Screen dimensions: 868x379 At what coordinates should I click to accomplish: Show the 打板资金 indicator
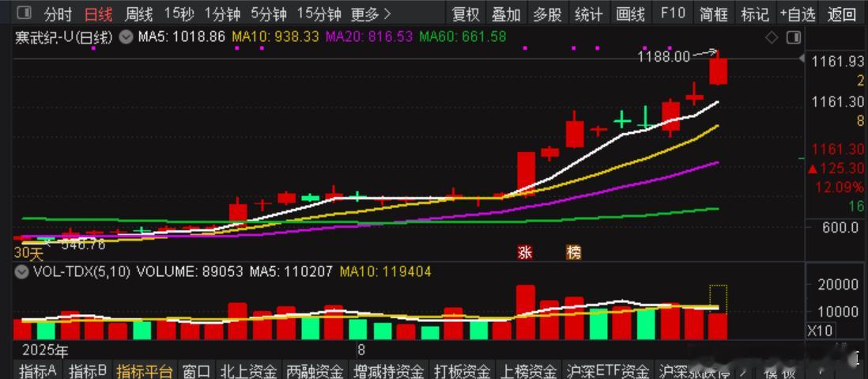[x=463, y=370]
